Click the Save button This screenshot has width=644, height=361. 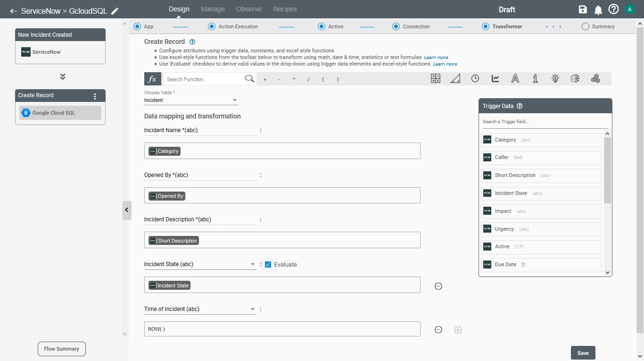coord(583,353)
